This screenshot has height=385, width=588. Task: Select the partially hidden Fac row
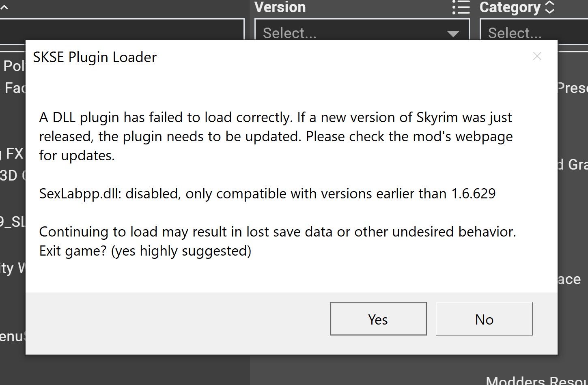point(14,88)
